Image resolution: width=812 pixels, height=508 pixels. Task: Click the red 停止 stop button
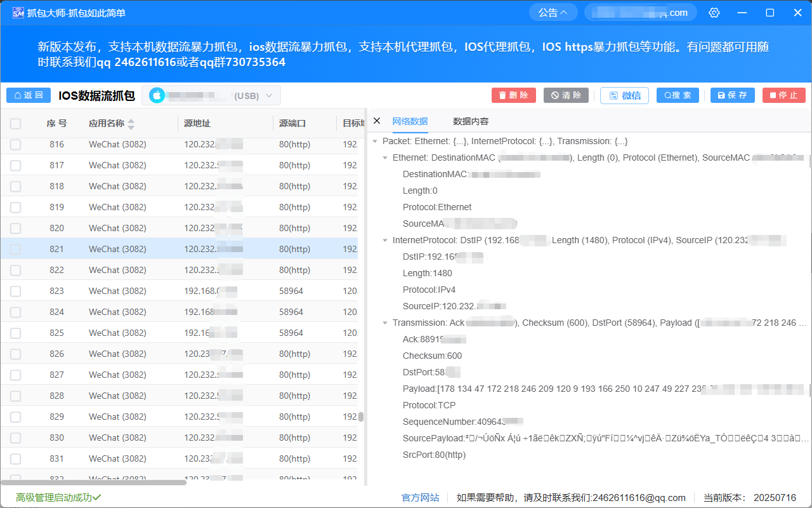point(784,95)
